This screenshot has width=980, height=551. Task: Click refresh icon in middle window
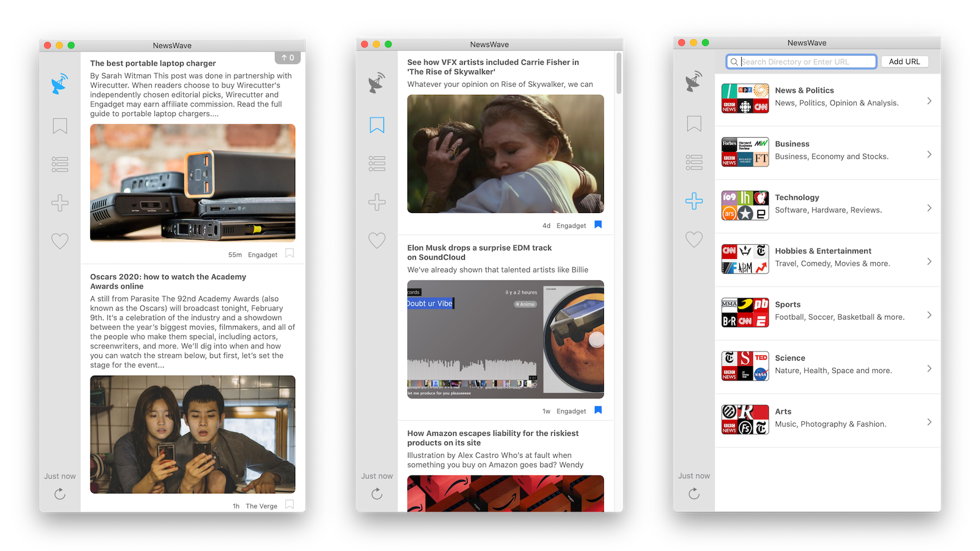377,493
